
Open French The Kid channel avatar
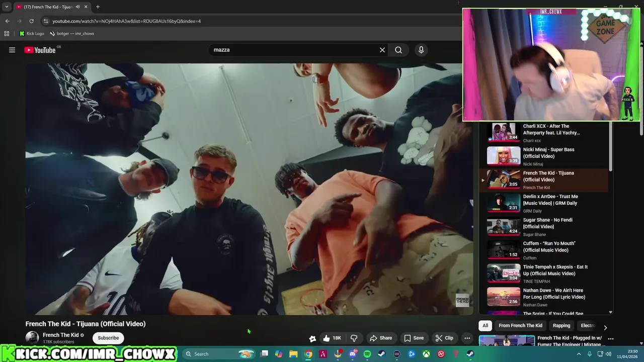[x=32, y=338]
